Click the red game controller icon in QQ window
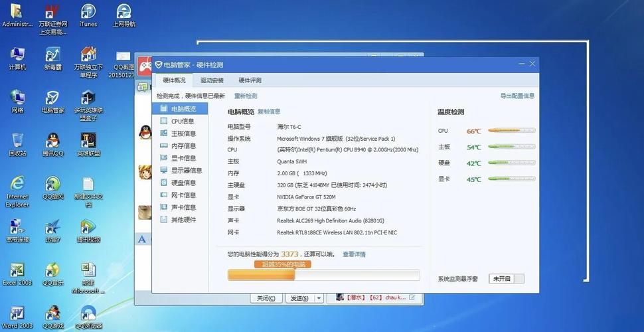 click(144, 65)
